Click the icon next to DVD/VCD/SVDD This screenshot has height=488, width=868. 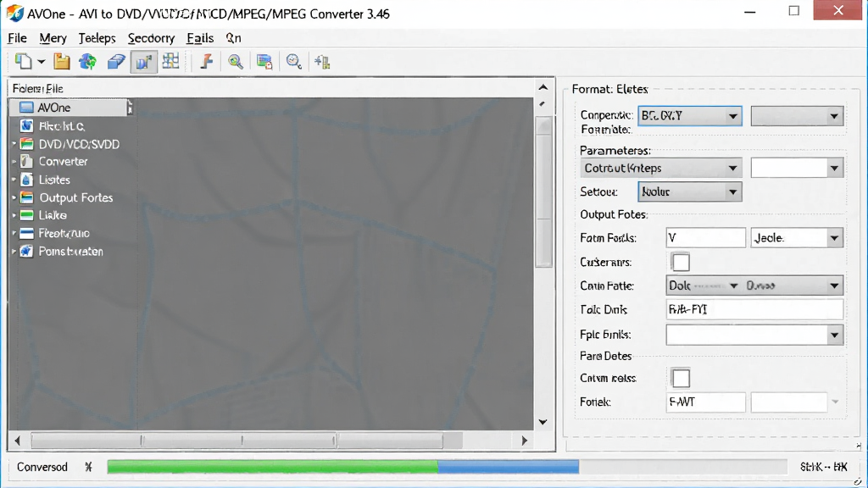tap(26, 144)
